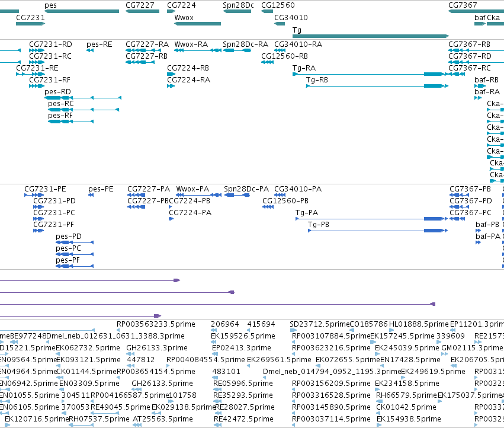Click the longest purple insertion line's arrowhead

click(x=433, y=304)
